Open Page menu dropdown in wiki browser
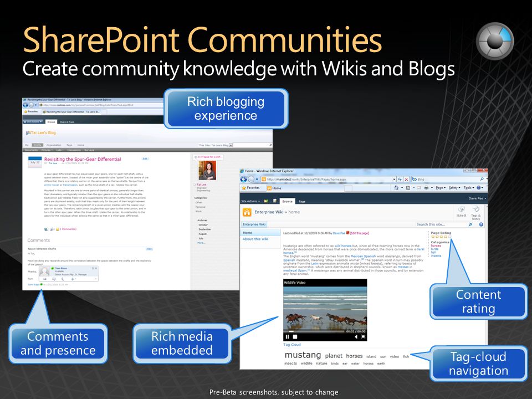Screen dimensions: 532x399 coord(441,188)
